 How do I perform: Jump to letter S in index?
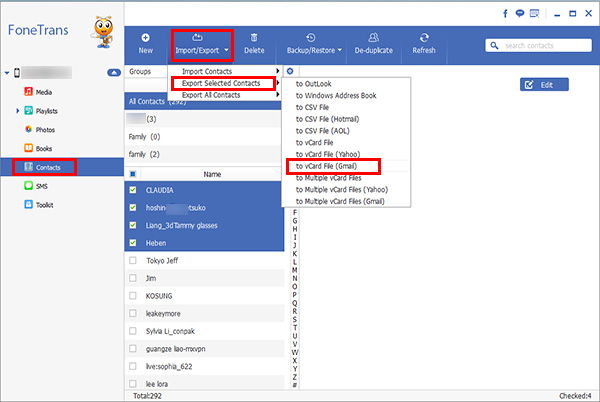294,319
